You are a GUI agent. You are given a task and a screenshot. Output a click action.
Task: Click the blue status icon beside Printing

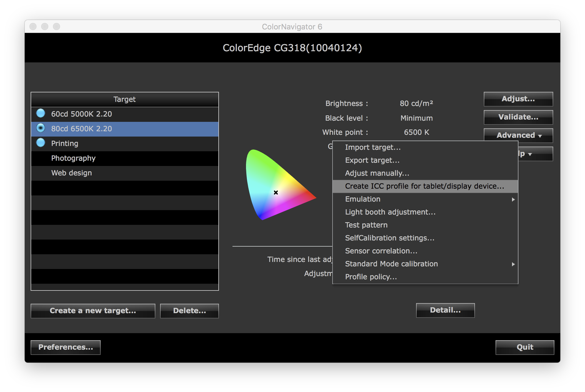pos(41,143)
